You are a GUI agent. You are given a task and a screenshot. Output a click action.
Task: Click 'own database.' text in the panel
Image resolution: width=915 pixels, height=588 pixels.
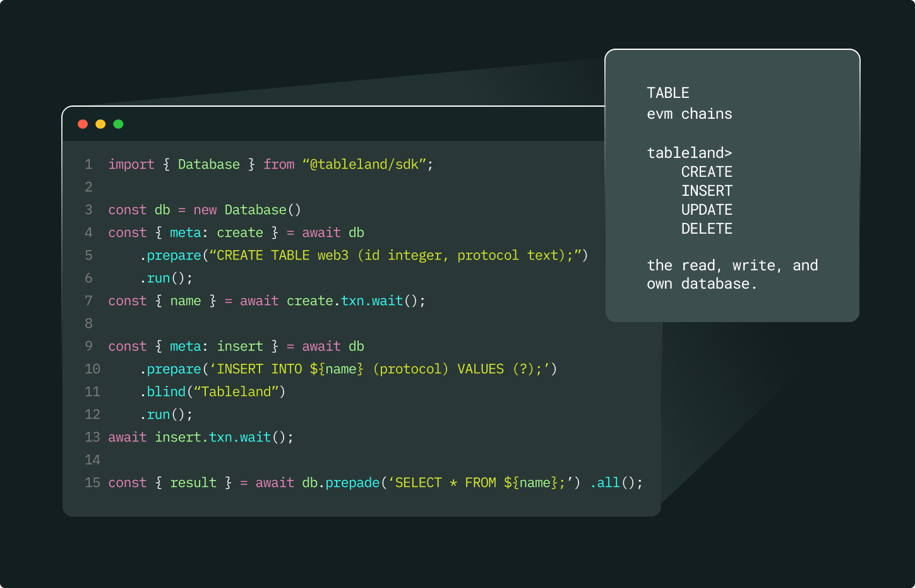(702, 284)
